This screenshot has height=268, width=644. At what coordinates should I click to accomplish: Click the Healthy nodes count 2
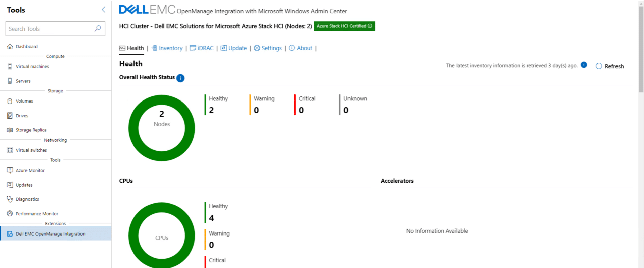coord(211,110)
